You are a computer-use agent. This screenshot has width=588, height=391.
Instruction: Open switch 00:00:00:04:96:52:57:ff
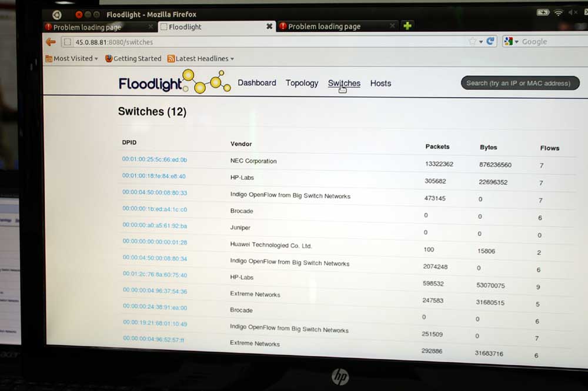pyautogui.click(x=153, y=340)
